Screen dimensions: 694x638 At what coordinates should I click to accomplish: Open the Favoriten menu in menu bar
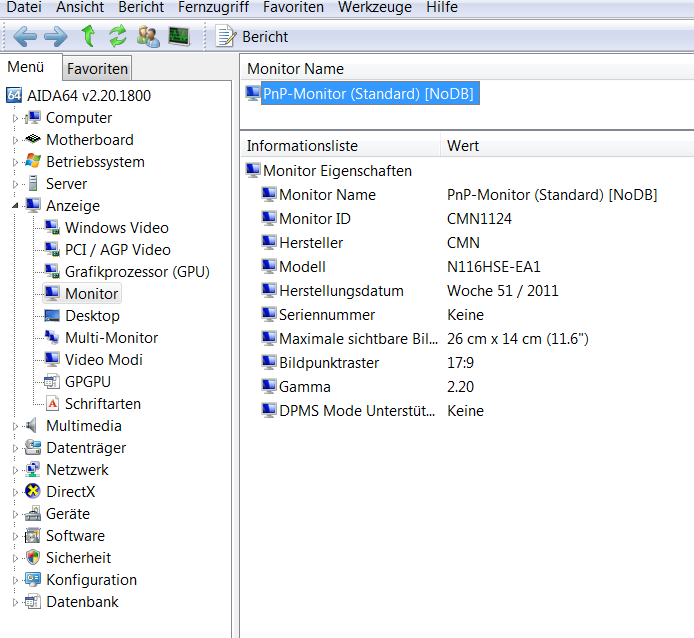coord(293,7)
